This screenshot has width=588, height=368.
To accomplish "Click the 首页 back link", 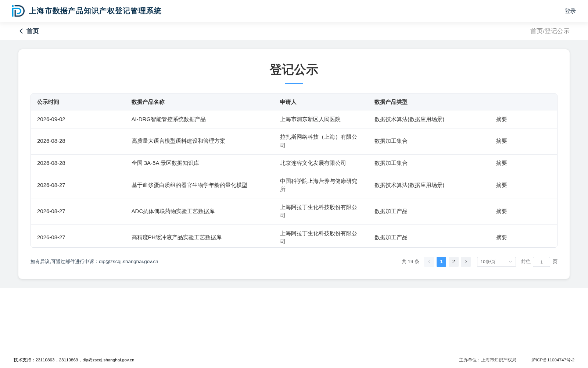I will tap(33, 31).
